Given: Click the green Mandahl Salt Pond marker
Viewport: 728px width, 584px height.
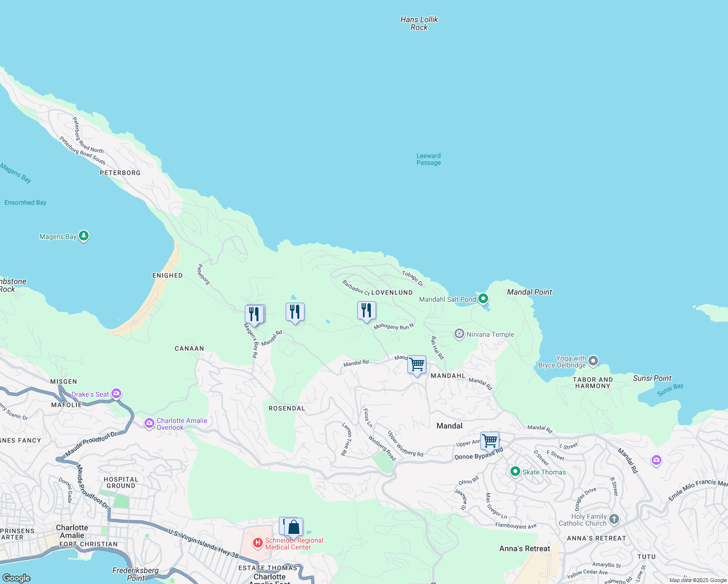Looking at the screenshot, I should click(x=483, y=299).
